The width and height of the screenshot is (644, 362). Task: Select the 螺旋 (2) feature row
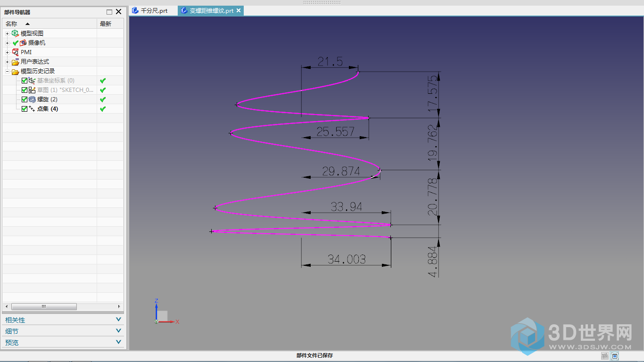(x=63, y=99)
